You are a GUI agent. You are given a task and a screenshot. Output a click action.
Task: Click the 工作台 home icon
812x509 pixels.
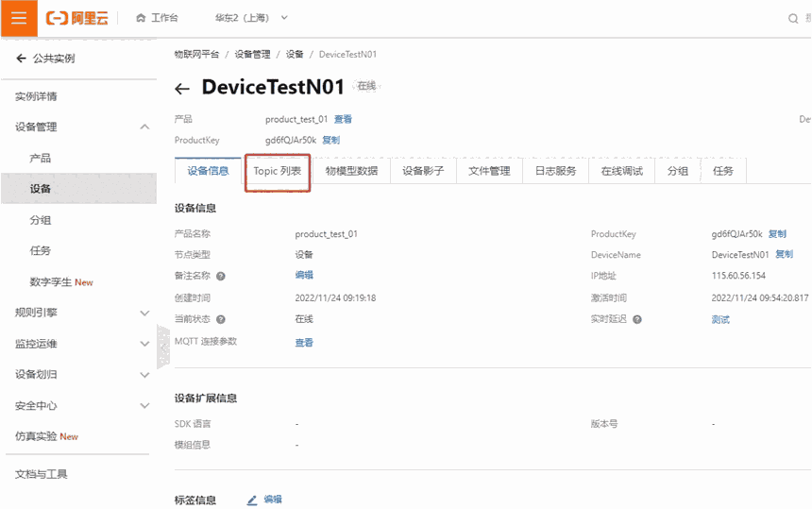[x=141, y=18]
